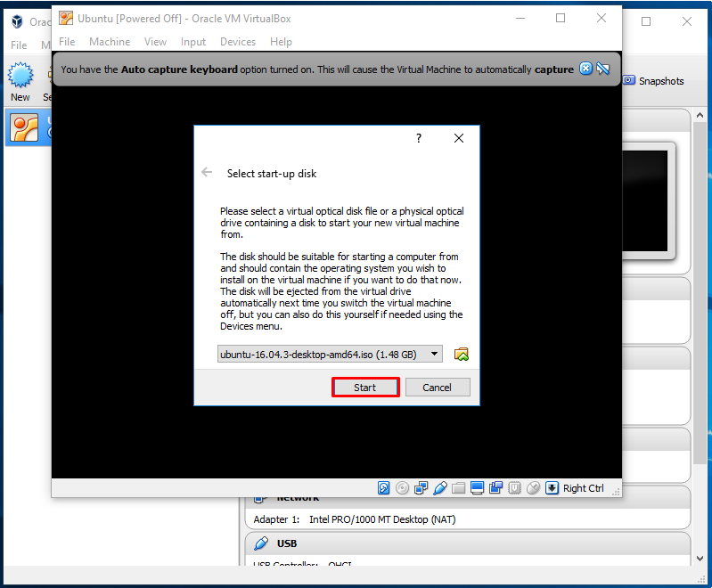This screenshot has height=588, width=712.
Task: Click the details scrollbar down arrow
Action: pyautogui.click(x=700, y=559)
